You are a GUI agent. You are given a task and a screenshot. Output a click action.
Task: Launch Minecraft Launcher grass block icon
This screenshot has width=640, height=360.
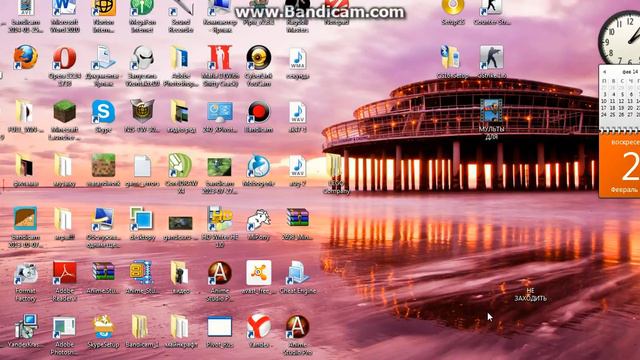click(x=64, y=111)
